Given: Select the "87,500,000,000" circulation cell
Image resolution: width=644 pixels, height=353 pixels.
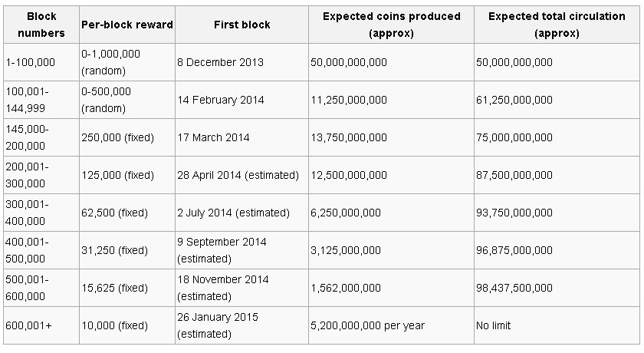Looking at the screenshot, I should click(x=514, y=175).
